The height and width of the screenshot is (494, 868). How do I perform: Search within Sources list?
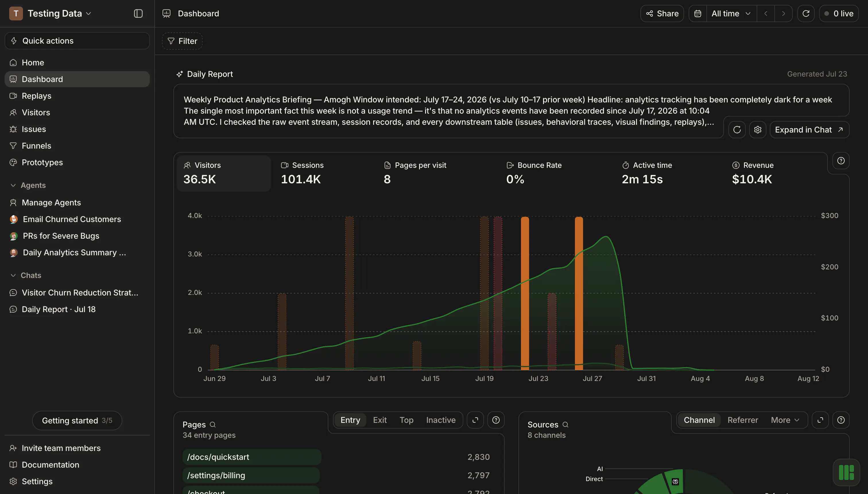(x=565, y=425)
